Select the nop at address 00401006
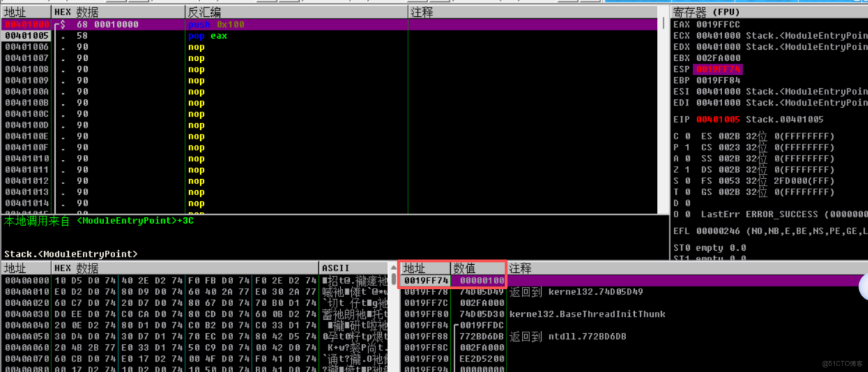Viewport: 868px width, 372px height. [x=196, y=47]
